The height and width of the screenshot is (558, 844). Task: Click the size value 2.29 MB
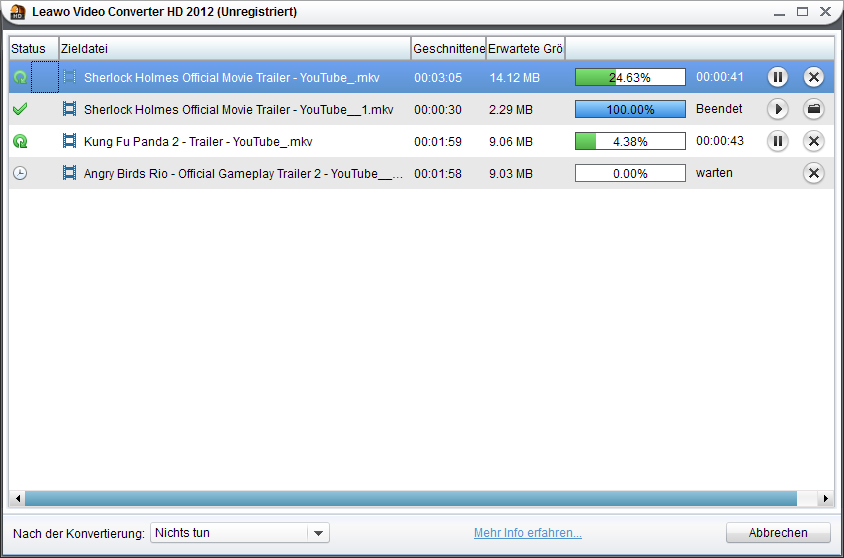click(510, 109)
